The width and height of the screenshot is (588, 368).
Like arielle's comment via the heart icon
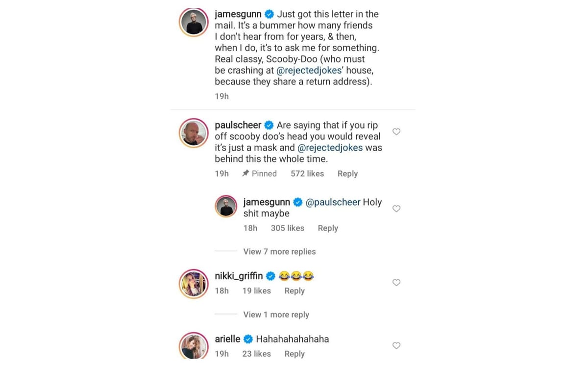pyautogui.click(x=396, y=345)
